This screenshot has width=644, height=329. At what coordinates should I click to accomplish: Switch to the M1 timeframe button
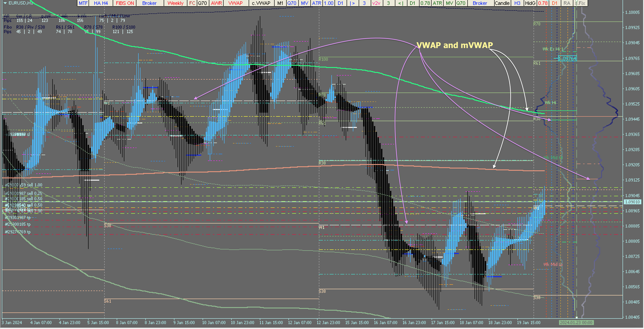[x=280, y=3]
